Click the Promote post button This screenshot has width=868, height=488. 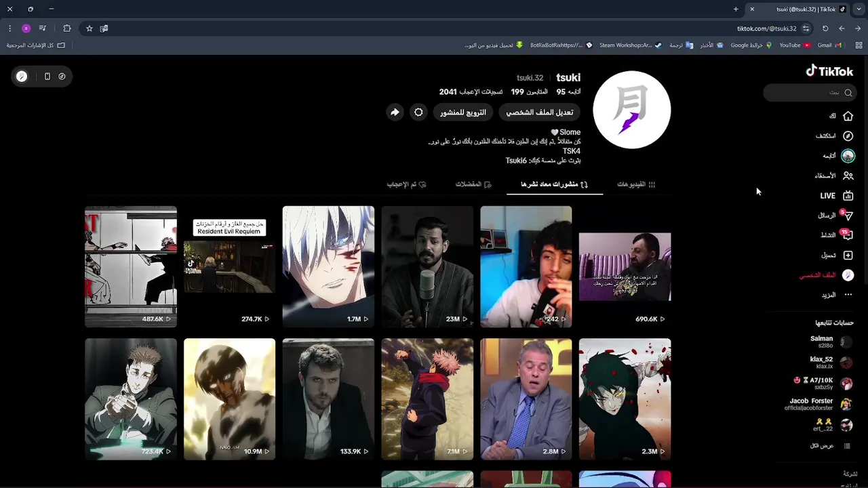tap(463, 113)
